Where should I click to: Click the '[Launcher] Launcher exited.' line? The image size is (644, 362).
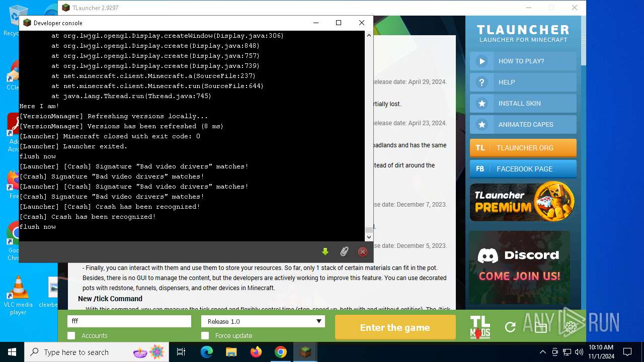click(x=73, y=146)
